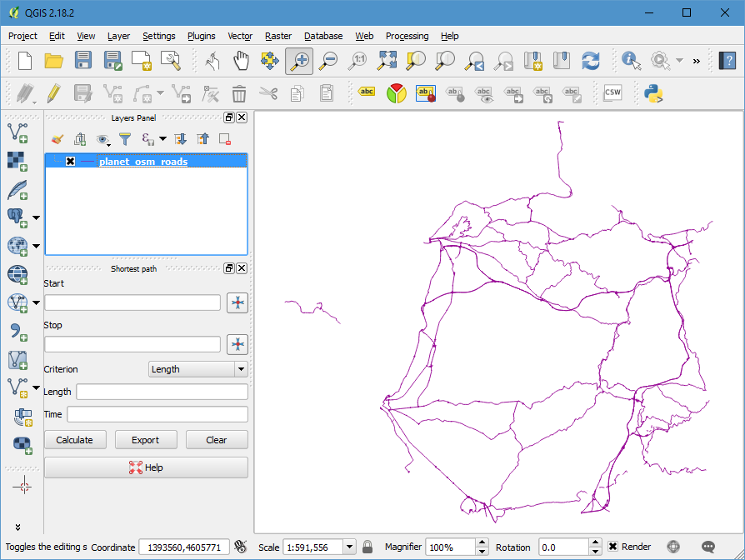Screen dimensions: 745x560
Task: Increase the Magnifier value with up arrow
Action: click(x=482, y=542)
